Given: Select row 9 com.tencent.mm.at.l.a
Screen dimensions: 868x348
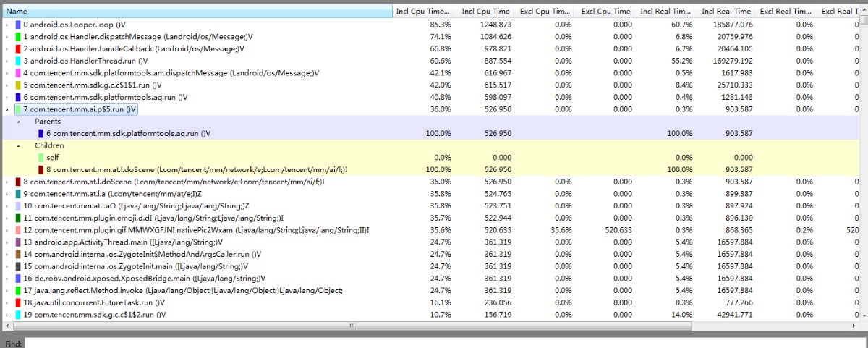Looking at the screenshot, I should [x=430, y=193].
